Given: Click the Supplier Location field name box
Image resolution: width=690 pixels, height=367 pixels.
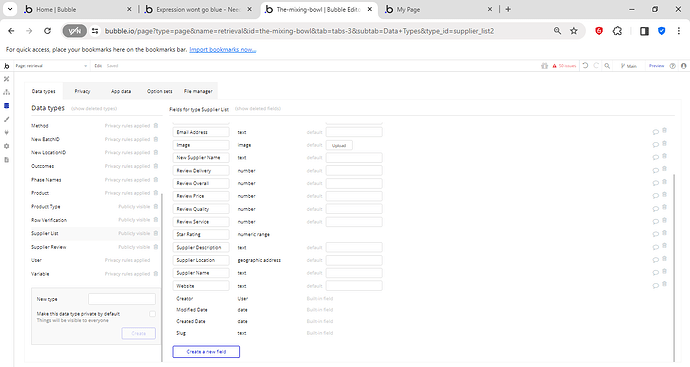Looking at the screenshot, I should [201, 260].
